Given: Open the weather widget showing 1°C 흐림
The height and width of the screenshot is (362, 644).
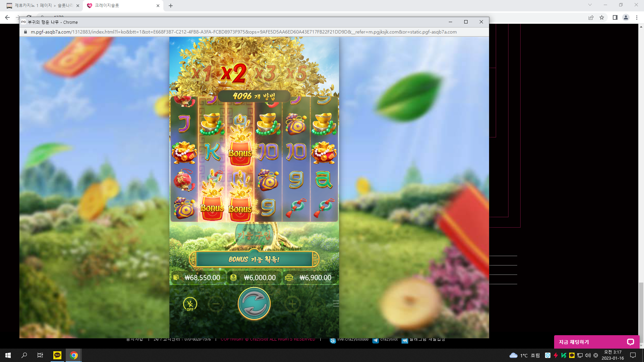Looking at the screenshot, I should (x=525, y=355).
